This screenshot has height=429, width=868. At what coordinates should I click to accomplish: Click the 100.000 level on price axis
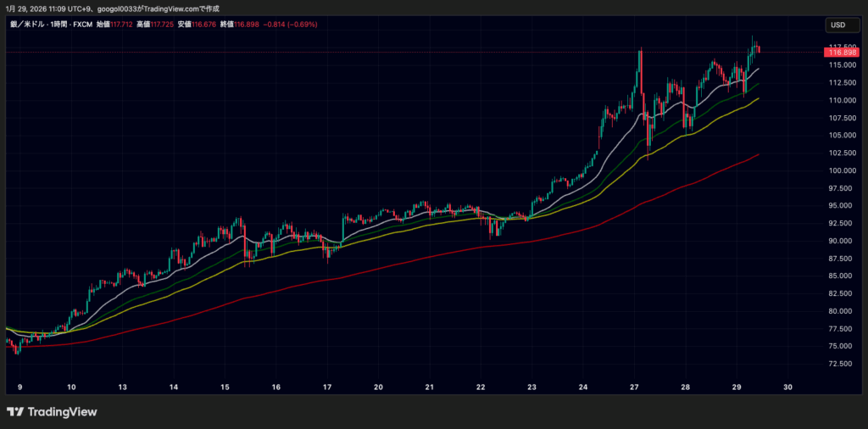click(x=838, y=170)
